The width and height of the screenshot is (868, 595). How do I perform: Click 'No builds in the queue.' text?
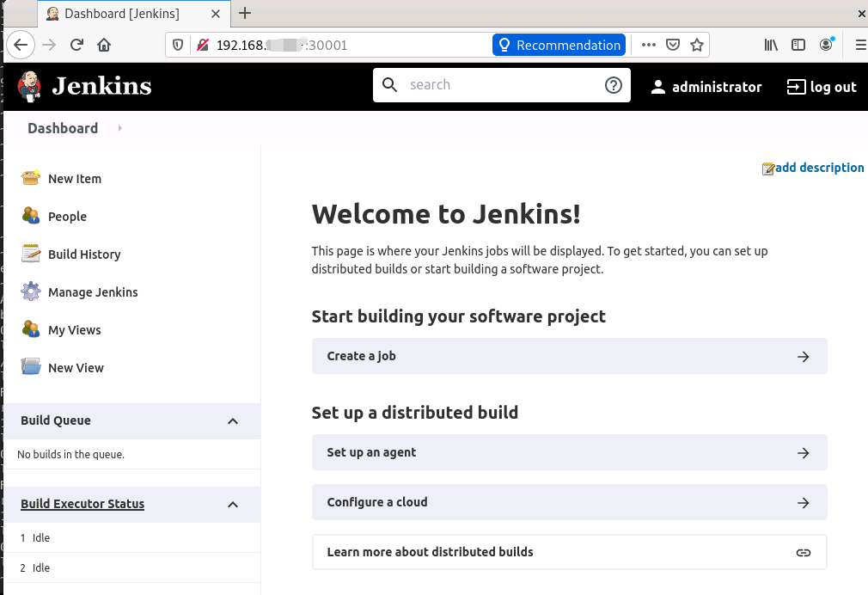[x=70, y=454]
